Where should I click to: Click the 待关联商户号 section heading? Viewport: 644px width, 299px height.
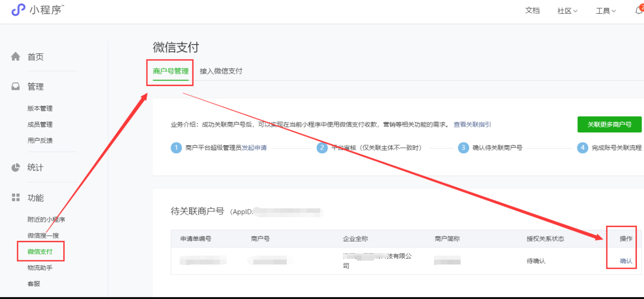(197, 211)
